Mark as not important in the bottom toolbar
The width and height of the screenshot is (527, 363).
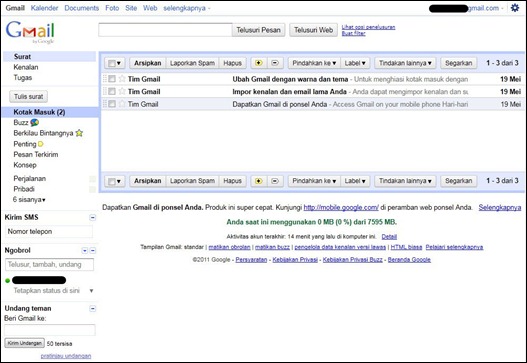(275, 181)
